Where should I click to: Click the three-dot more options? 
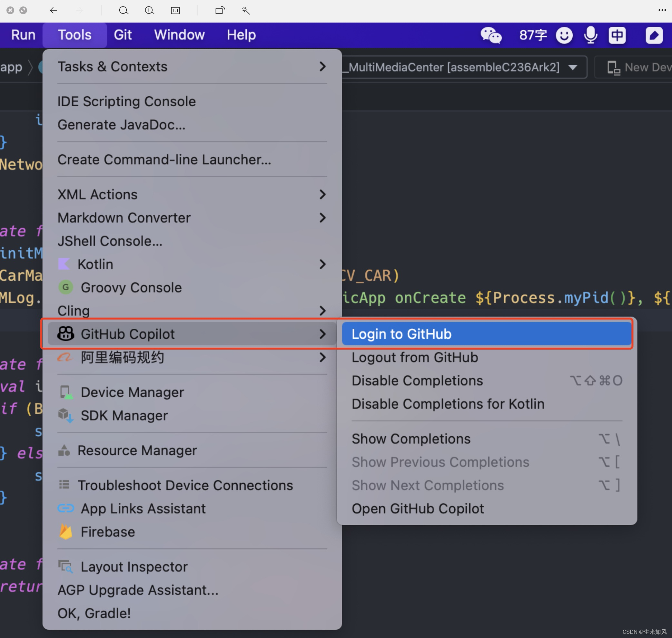coord(662,11)
